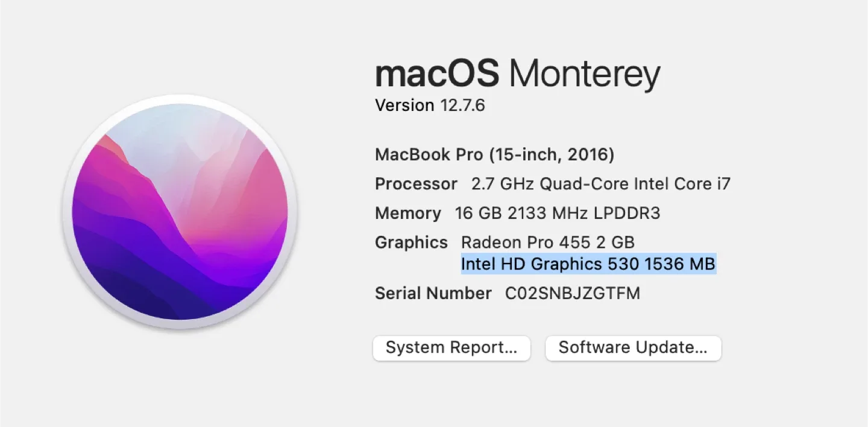Open System Report
Screen dimensions: 868x427
click(451, 347)
